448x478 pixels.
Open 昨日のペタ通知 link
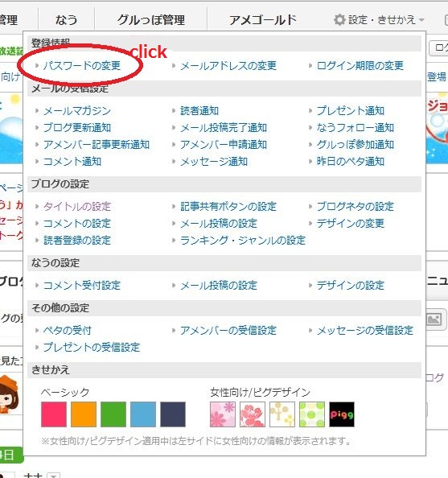[x=351, y=162]
